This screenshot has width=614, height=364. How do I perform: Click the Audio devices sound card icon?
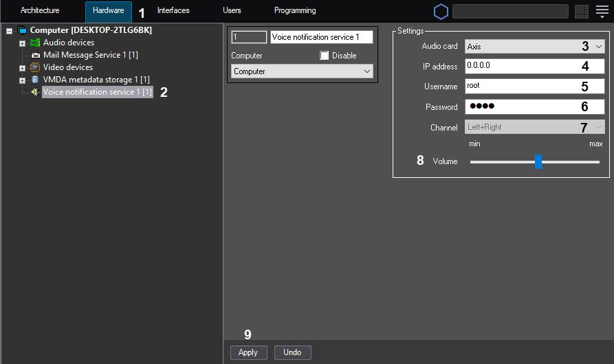click(x=35, y=43)
